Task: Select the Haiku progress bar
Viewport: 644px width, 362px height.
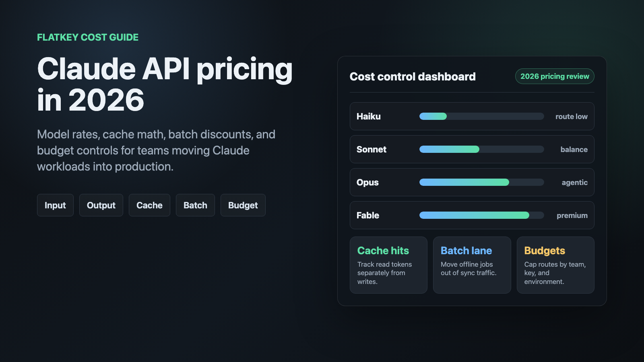Action: coord(481,116)
